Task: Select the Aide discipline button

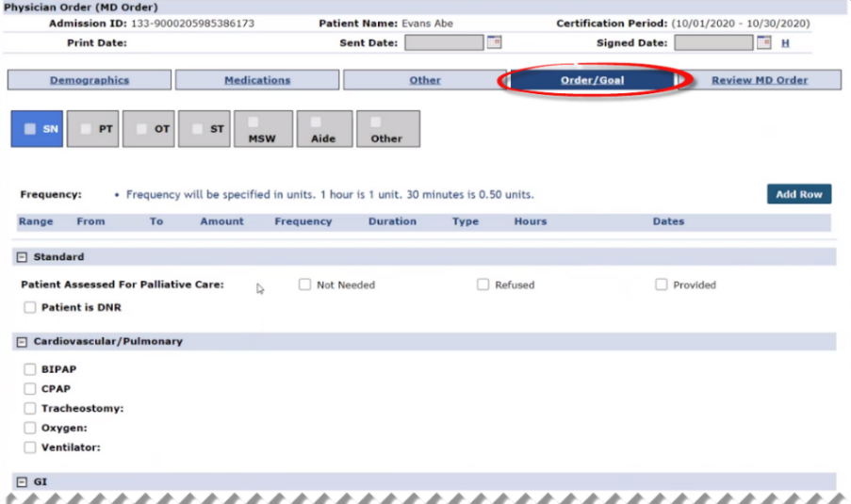Action: tap(323, 129)
